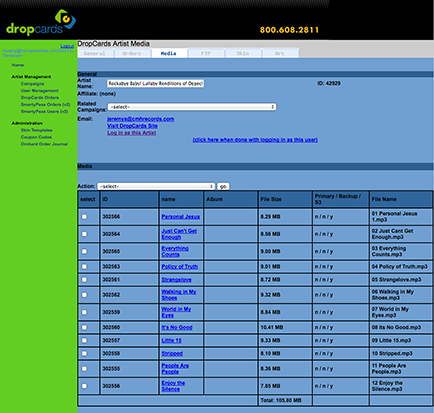The image size is (434, 413).
Task: Open Campaigns in sidebar
Action: 32,84
